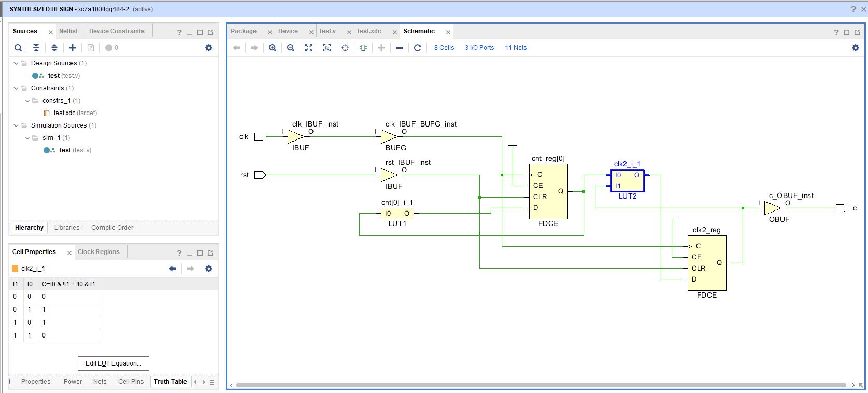Collapse sim_1 tree node
Viewport: 868px width, 393px height.
point(27,138)
